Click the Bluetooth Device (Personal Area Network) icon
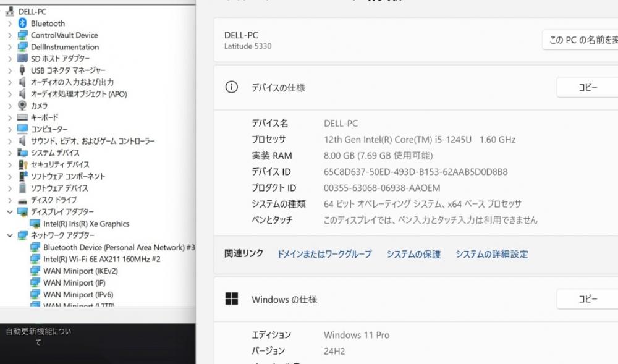618x364 pixels. [35, 247]
